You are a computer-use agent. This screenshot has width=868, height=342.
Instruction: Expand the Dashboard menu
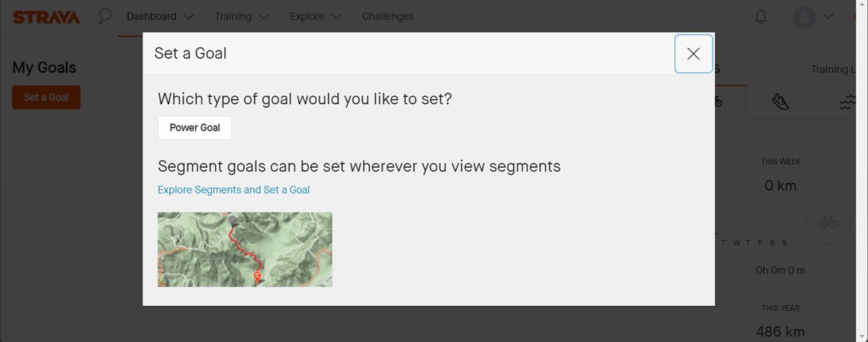point(160,16)
